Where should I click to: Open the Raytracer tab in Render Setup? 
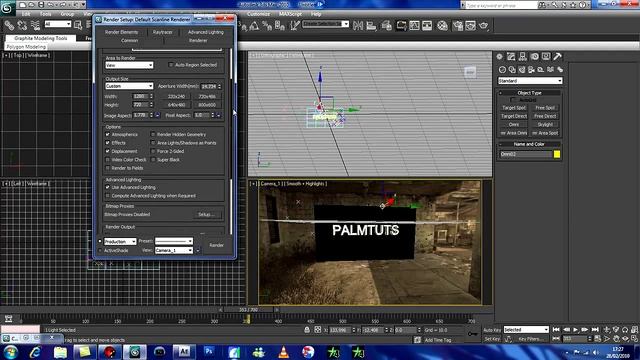tap(162, 32)
